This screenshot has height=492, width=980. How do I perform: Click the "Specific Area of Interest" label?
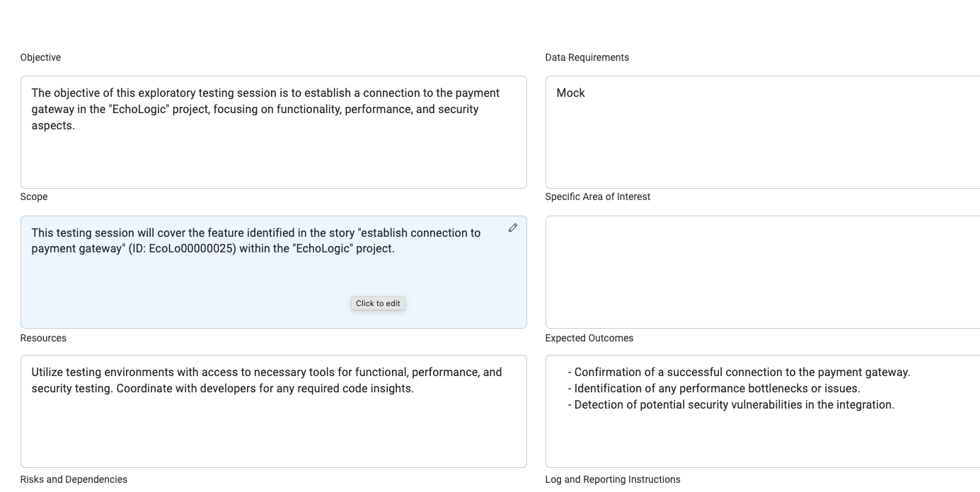598,197
